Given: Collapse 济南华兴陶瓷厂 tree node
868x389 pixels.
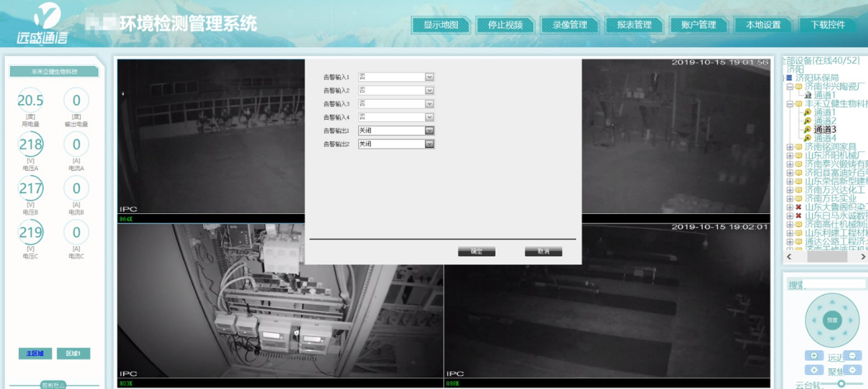Looking at the screenshot, I should (789, 87).
